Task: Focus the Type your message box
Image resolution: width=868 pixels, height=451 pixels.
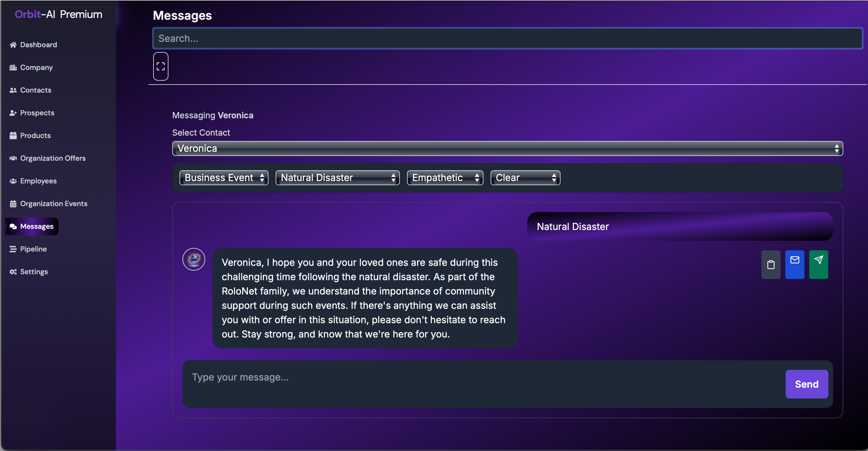Action: 484,384
